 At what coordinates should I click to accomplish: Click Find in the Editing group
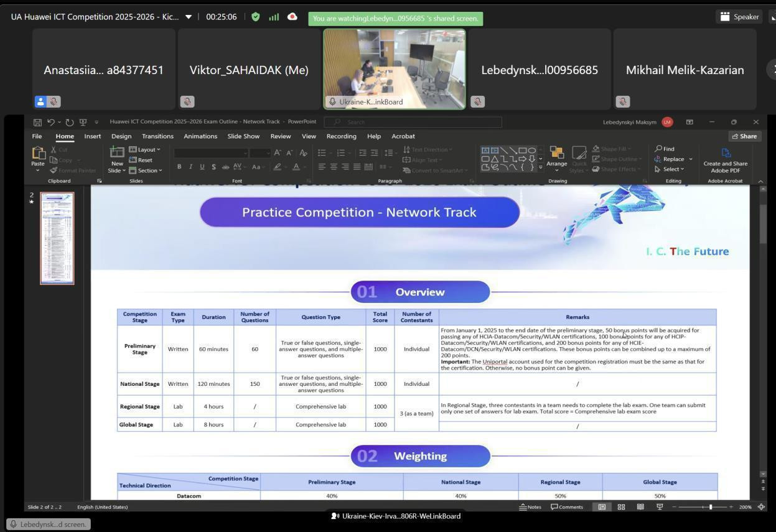(x=665, y=149)
